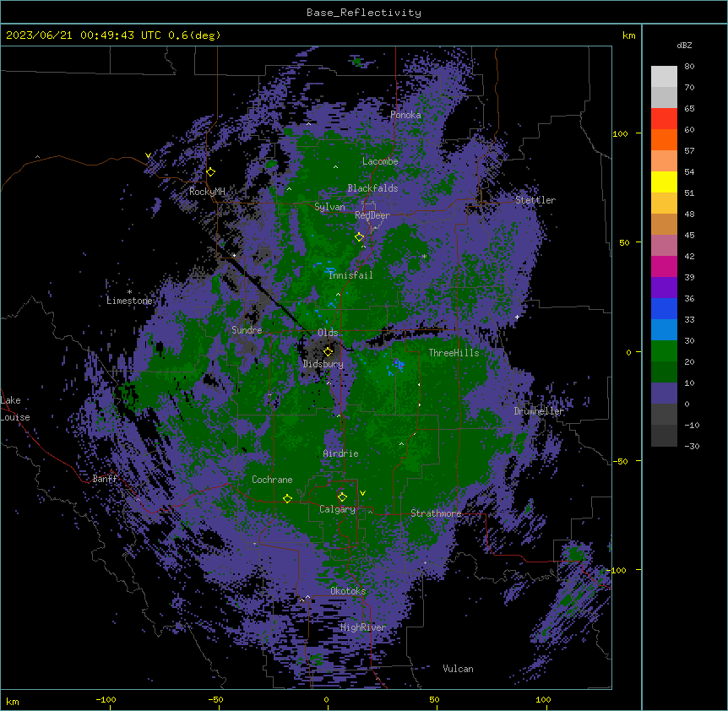Click the dBZ legend heading

pos(684,46)
